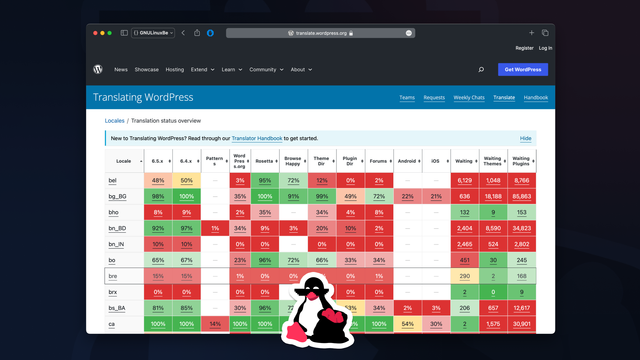
Task: Click the blue extension icon in toolbar
Action: (210, 33)
